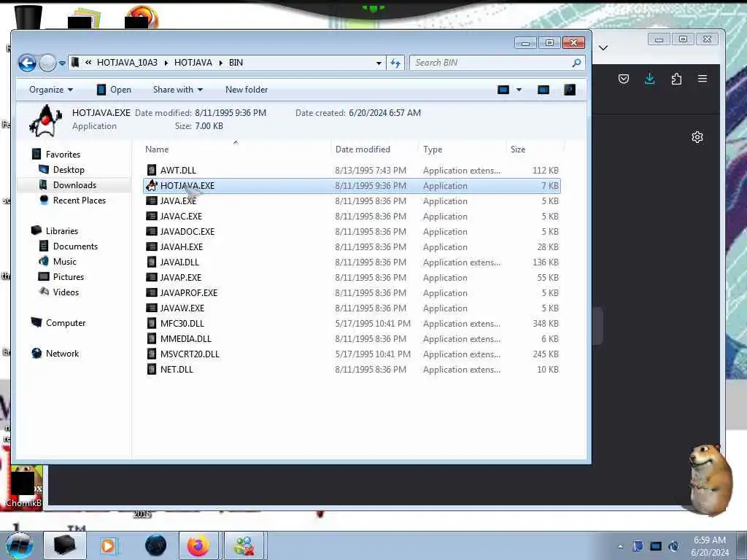Open the Music library
This screenshot has height=560, width=747.
click(x=64, y=262)
